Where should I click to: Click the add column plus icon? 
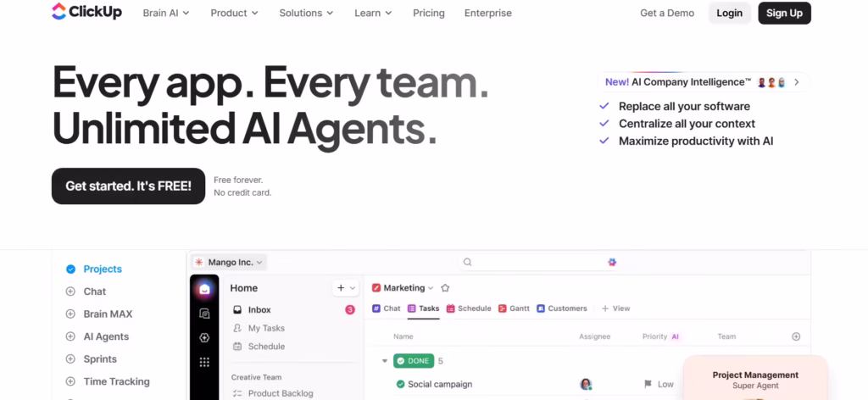795,336
